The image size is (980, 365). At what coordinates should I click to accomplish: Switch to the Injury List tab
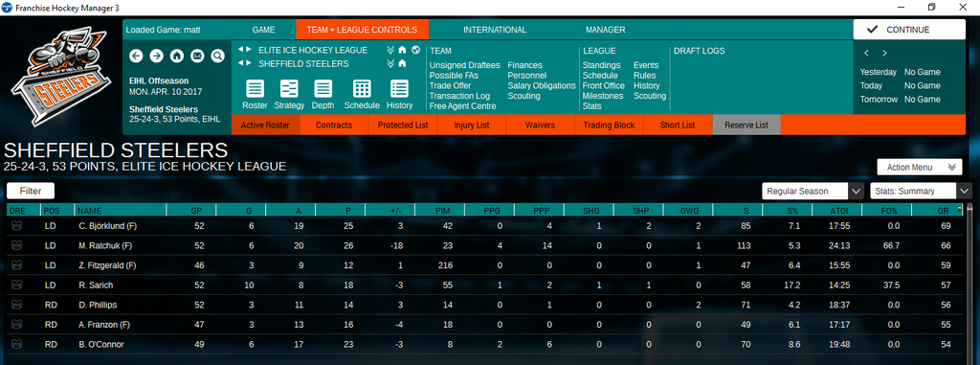pos(471,125)
